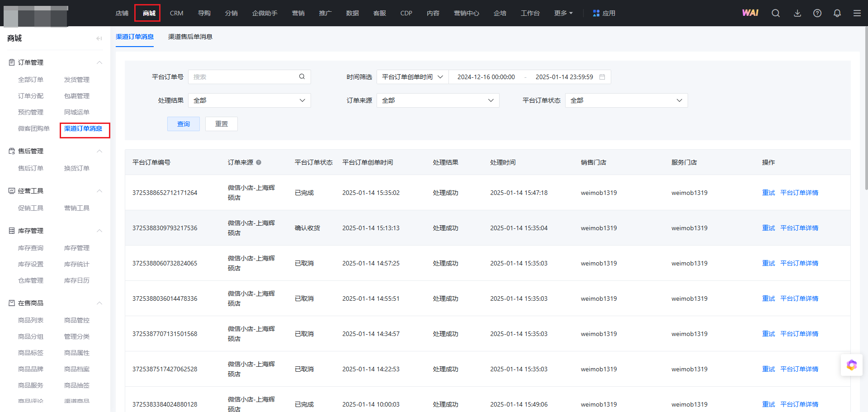Open 发货管理 in the sidebar
Screen dimensions: 868x412
pos(77,80)
